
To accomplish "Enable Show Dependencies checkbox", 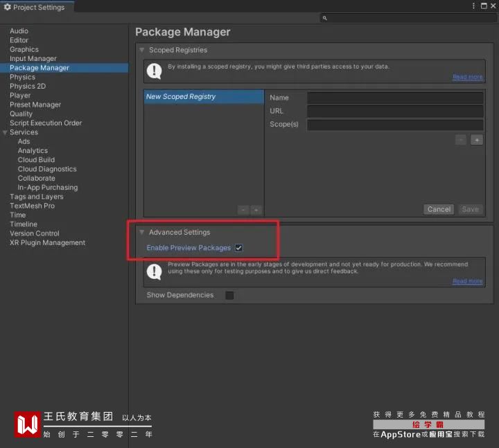I will [x=229, y=296].
